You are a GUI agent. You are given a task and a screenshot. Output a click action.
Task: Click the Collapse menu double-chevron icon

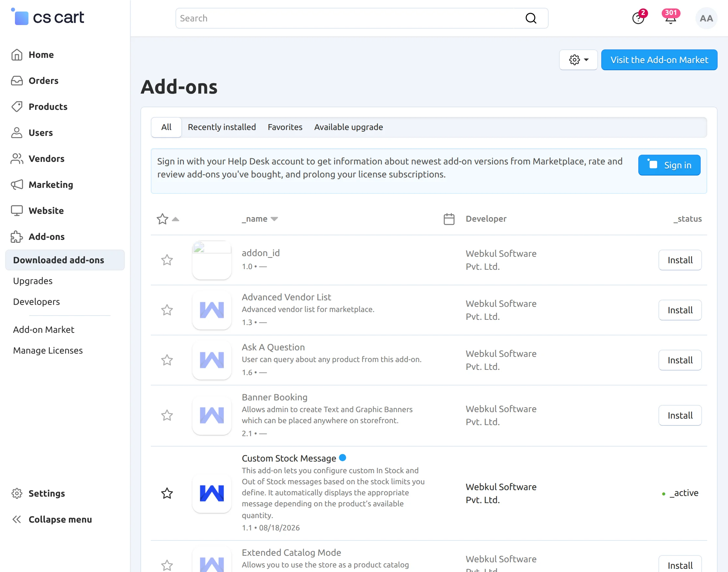click(17, 519)
